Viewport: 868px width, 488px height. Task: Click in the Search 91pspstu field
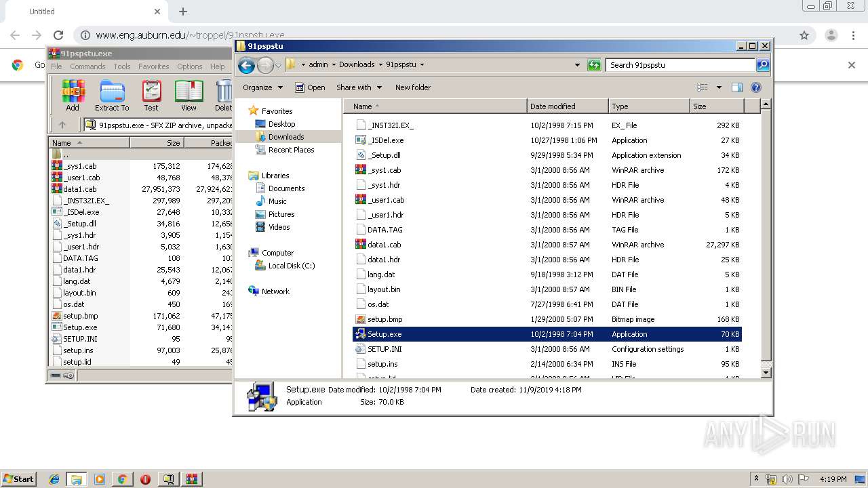point(680,65)
